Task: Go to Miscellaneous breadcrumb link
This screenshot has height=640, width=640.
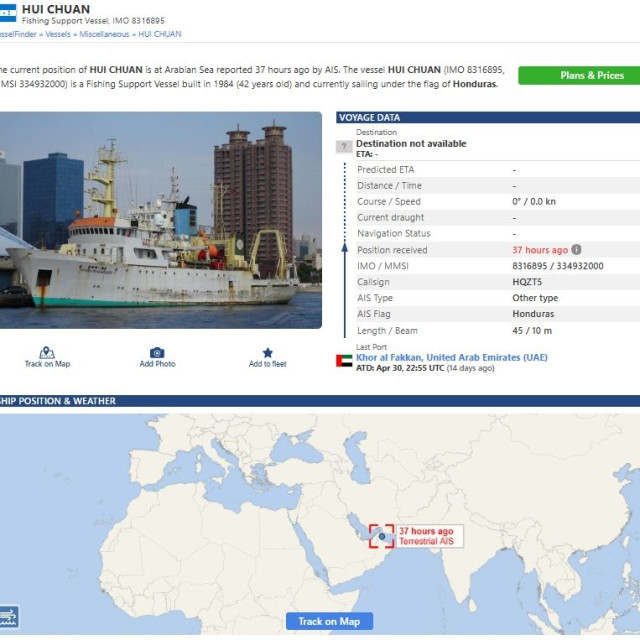Action: click(x=104, y=34)
